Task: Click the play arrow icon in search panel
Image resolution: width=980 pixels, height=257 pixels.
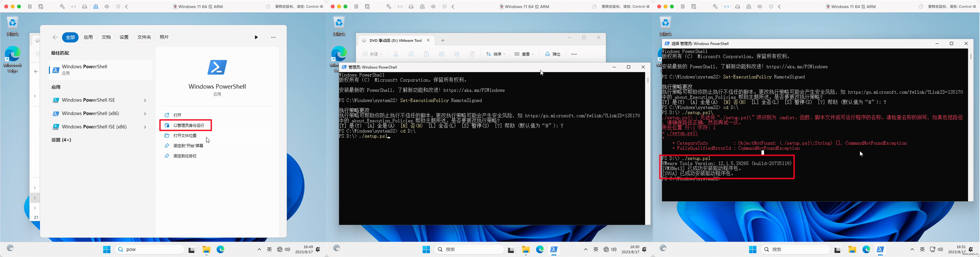Action: 256,37
